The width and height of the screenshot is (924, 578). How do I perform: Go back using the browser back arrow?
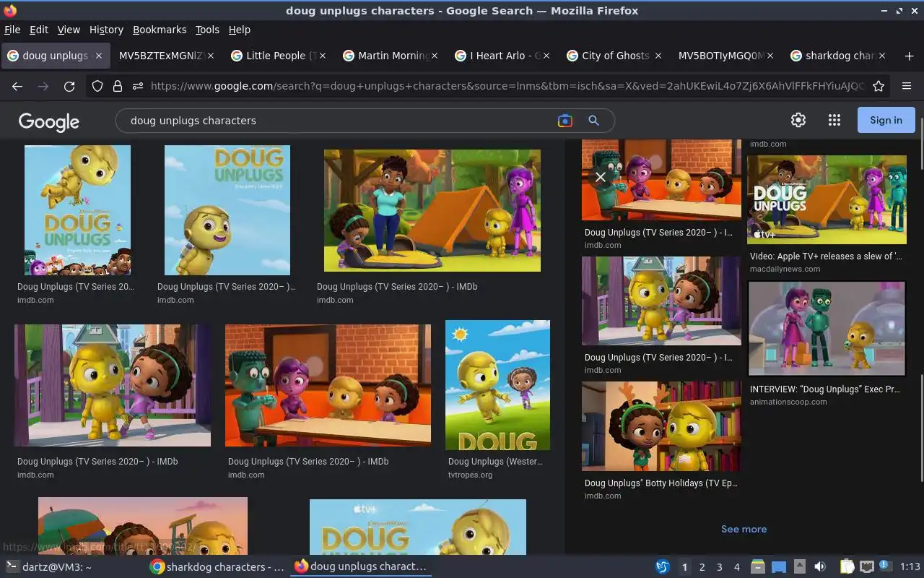pos(17,86)
